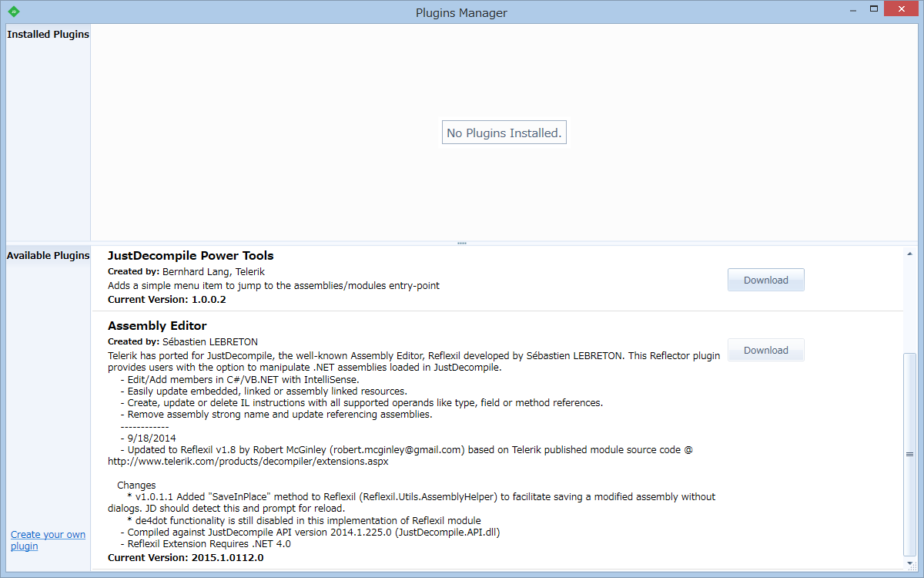Click the Available Plugins scrollbar thumb
924x578 pixels.
pyautogui.click(x=909, y=455)
